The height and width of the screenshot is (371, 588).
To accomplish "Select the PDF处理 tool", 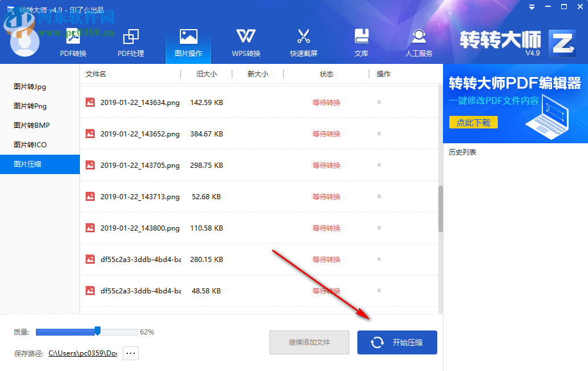I will tap(131, 42).
